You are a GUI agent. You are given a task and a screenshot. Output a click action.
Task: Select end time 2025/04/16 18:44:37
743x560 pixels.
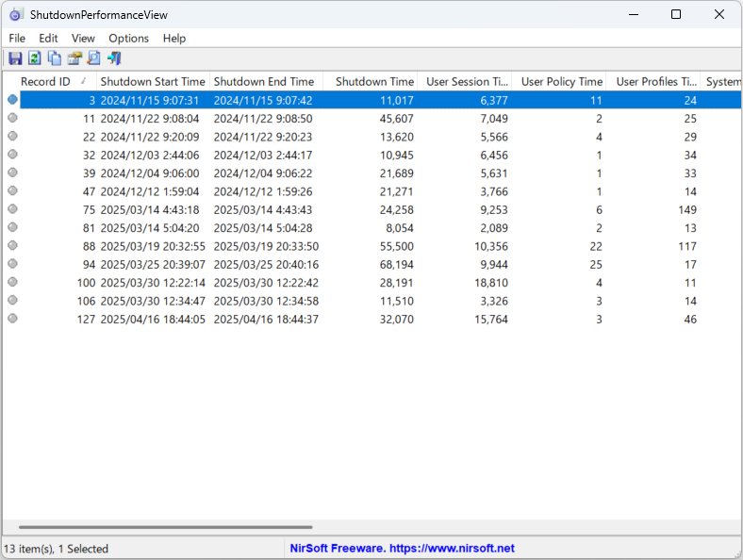(266, 320)
